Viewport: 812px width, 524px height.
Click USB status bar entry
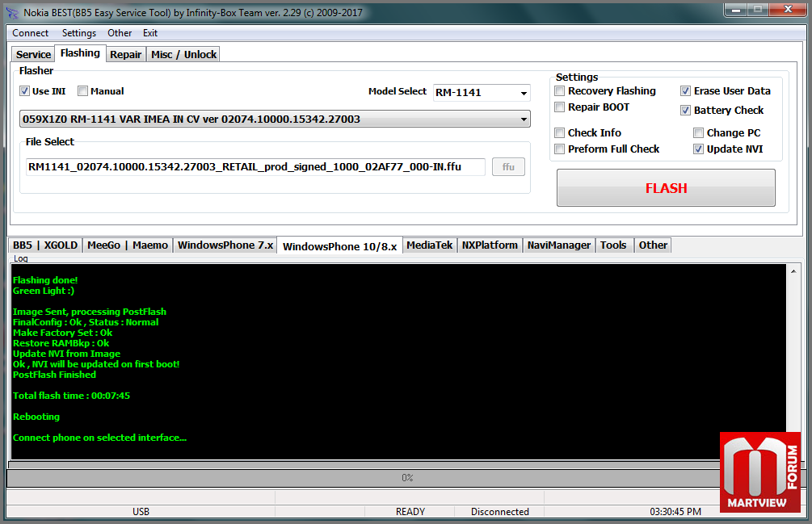point(141,512)
